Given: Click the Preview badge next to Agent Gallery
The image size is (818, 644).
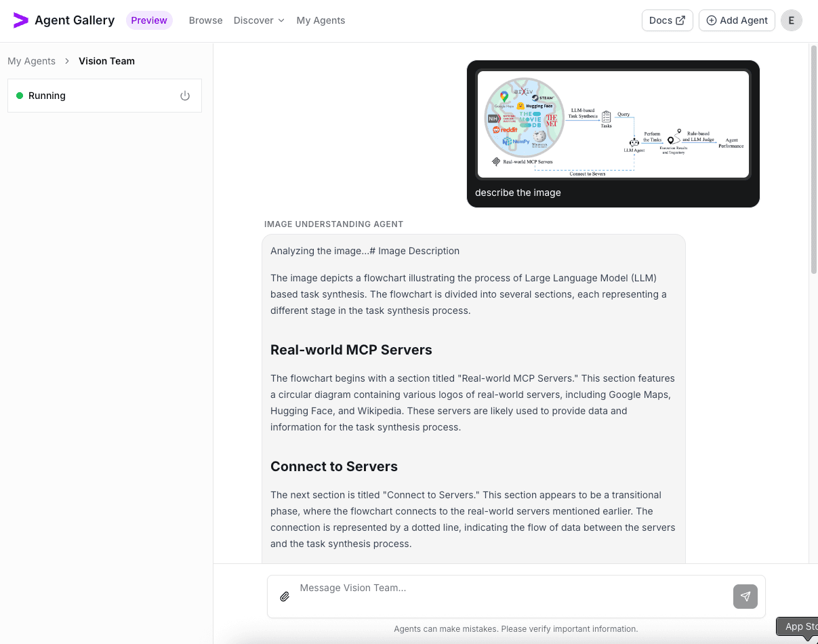Looking at the screenshot, I should [149, 20].
